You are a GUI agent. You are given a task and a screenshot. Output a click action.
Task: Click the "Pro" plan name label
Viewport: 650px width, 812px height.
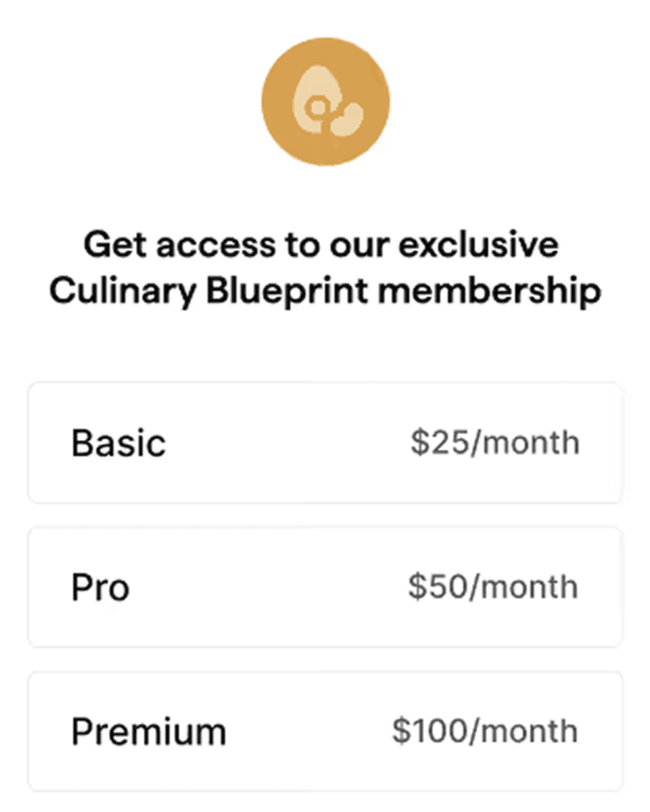(x=100, y=588)
